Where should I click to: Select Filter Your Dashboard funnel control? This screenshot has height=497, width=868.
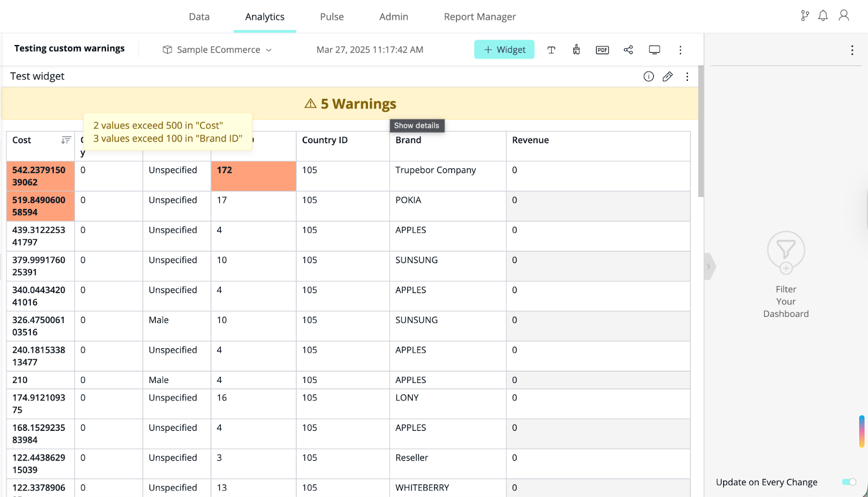(x=786, y=252)
